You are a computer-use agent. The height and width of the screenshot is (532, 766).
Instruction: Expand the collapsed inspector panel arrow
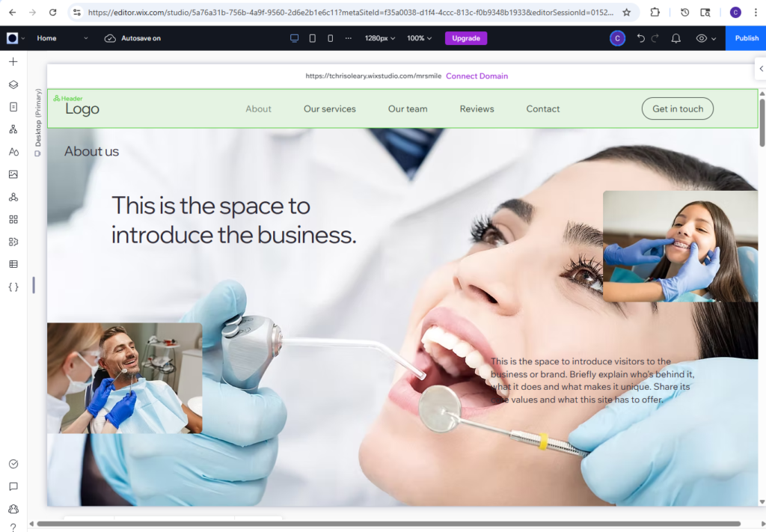pos(761,69)
